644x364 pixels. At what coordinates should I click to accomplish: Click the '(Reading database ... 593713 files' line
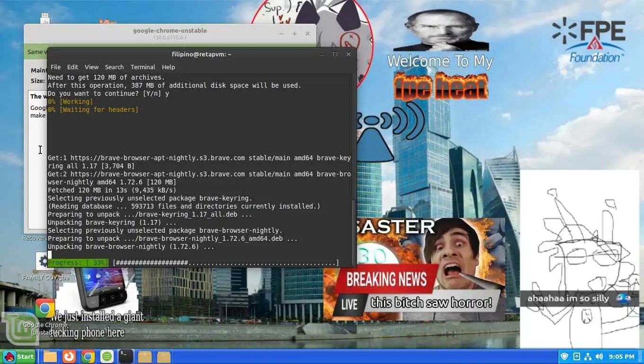(184, 206)
